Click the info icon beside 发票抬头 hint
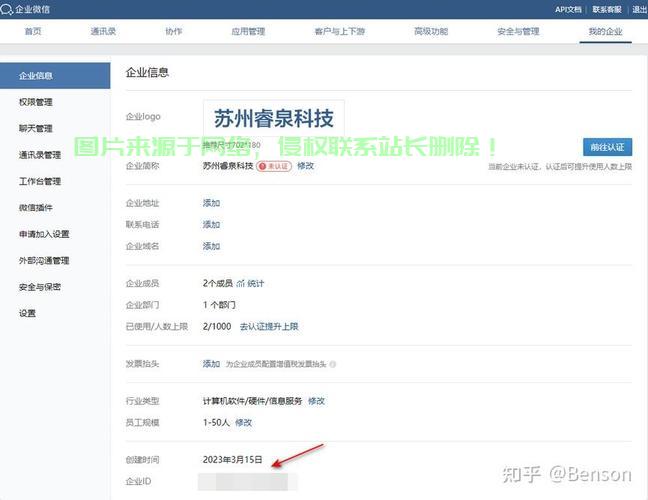 tap(333, 364)
